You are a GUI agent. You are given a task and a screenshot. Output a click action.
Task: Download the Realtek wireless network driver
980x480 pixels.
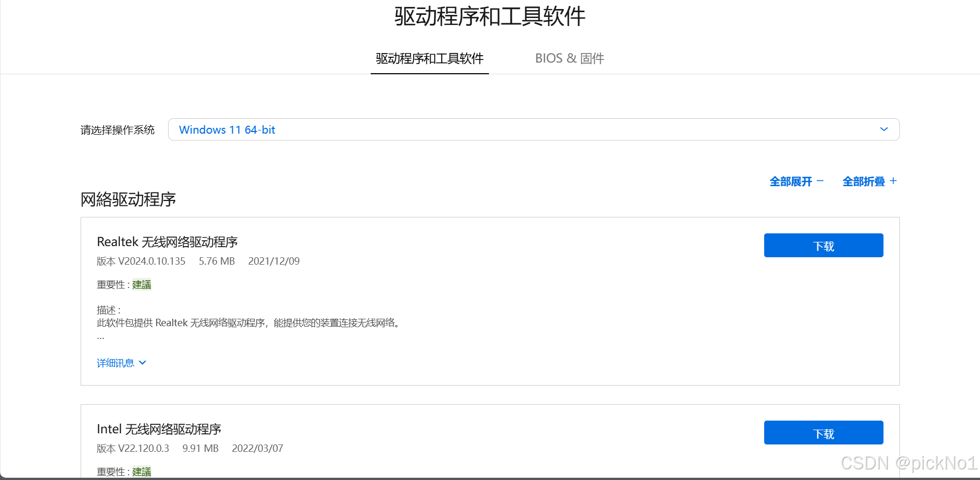pos(824,246)
